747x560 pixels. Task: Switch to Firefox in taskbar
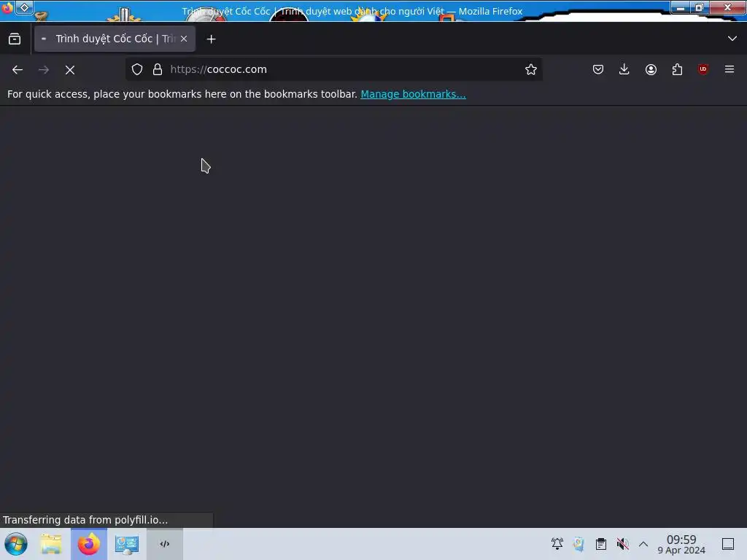click(x=89, y=544)
